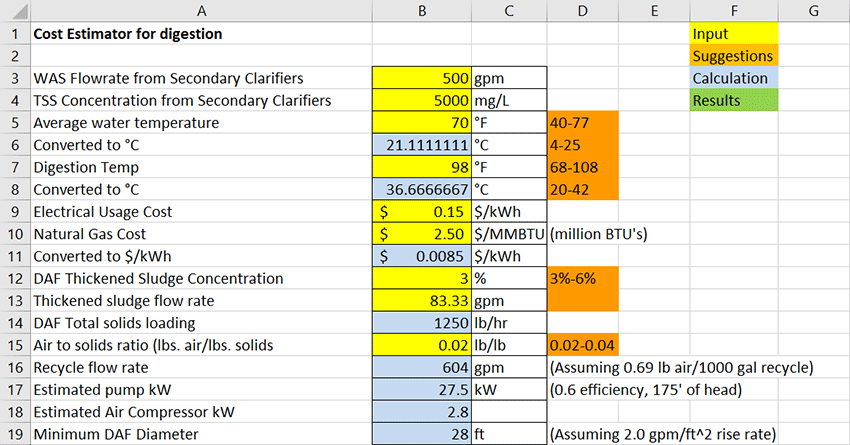The height and width of the screenshot is (445, 850).
Task: Click the row 19 header
Action: tap(14, 434)
